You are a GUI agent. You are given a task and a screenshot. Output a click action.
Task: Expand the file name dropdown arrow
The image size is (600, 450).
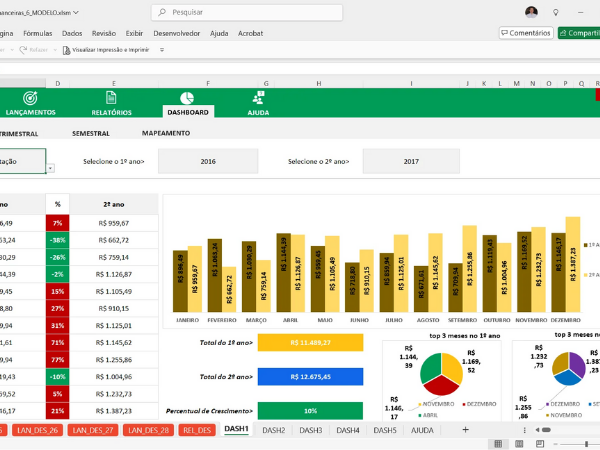(77, 13)
